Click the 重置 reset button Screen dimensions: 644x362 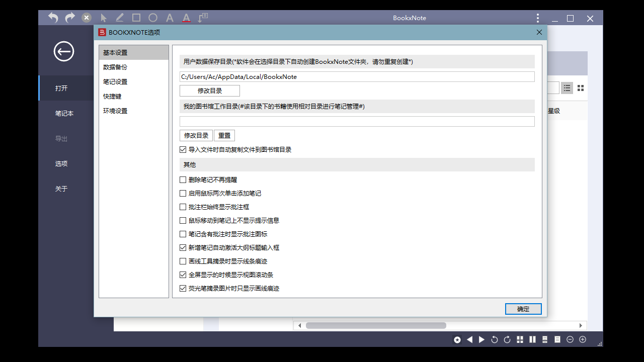pos(224,135)
